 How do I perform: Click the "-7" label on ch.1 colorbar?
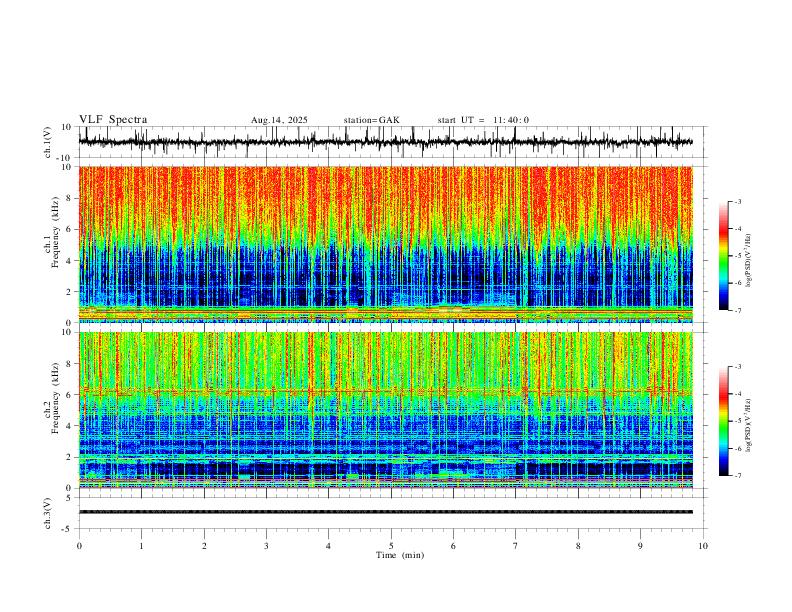point(737,310)
